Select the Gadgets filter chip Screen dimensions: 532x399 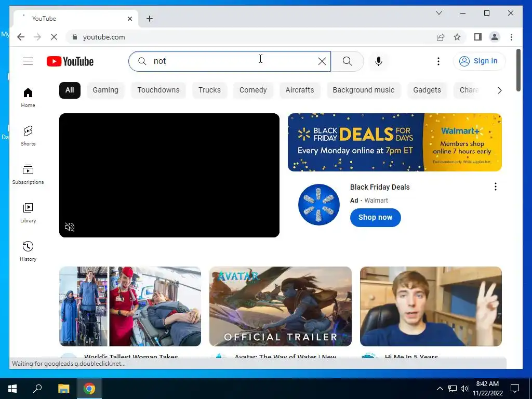[427, 90]
